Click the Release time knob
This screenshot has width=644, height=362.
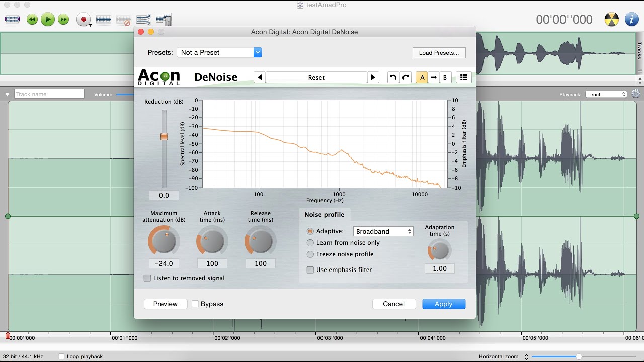260,241
